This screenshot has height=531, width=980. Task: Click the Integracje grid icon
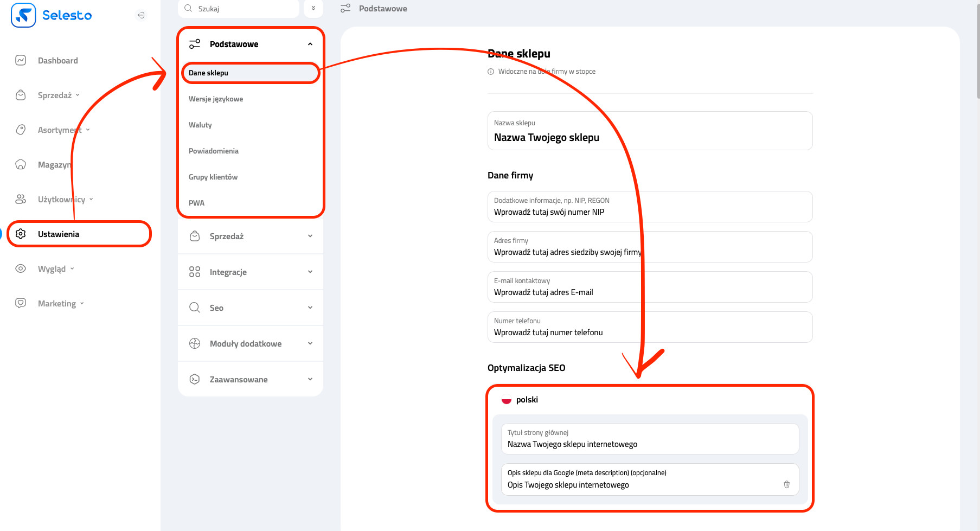195,272
